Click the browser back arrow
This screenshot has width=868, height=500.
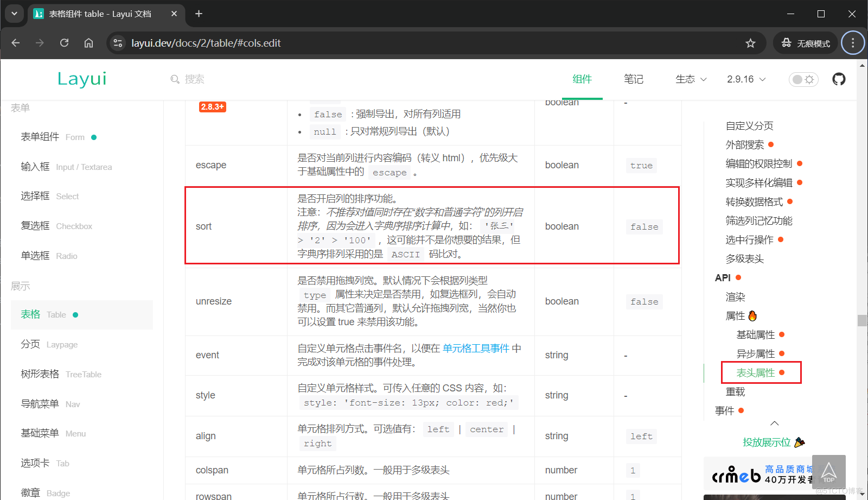click(x=15, y=43)
